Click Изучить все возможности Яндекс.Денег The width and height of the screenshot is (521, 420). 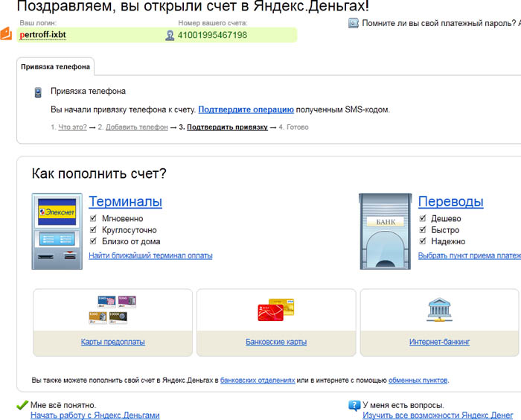[x=438, y=416]
